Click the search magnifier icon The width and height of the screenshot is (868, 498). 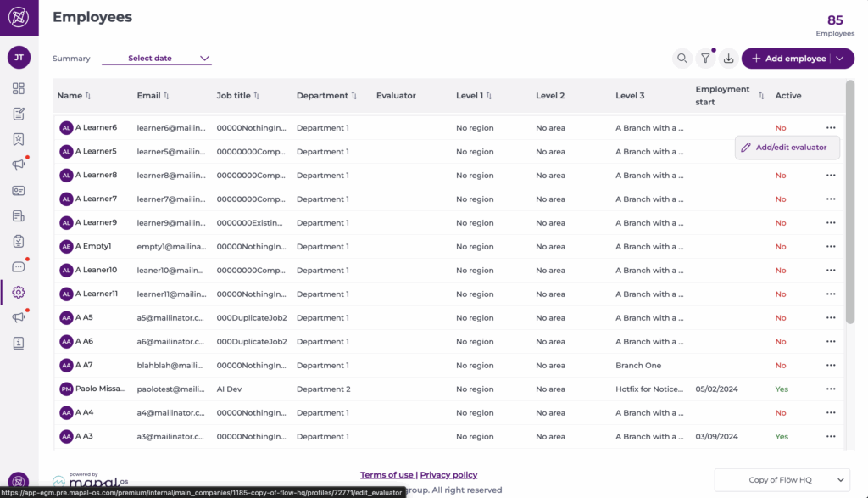pos(682,59)
